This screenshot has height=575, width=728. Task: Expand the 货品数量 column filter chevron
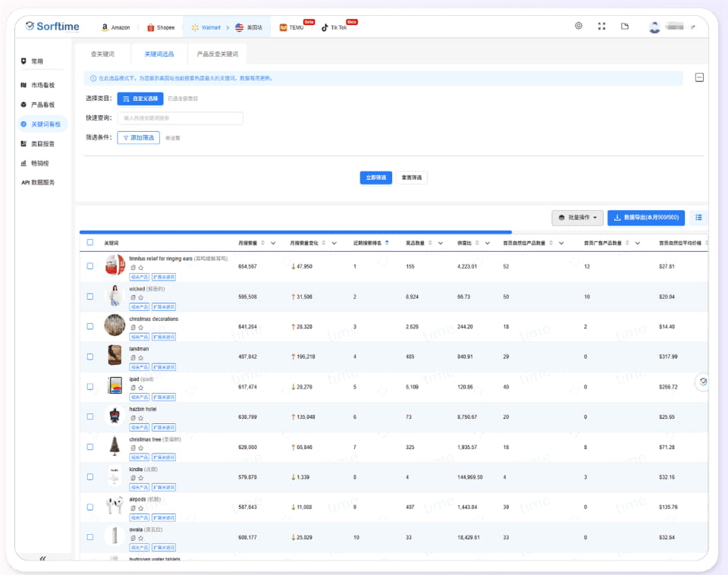[x=440, y=243]
